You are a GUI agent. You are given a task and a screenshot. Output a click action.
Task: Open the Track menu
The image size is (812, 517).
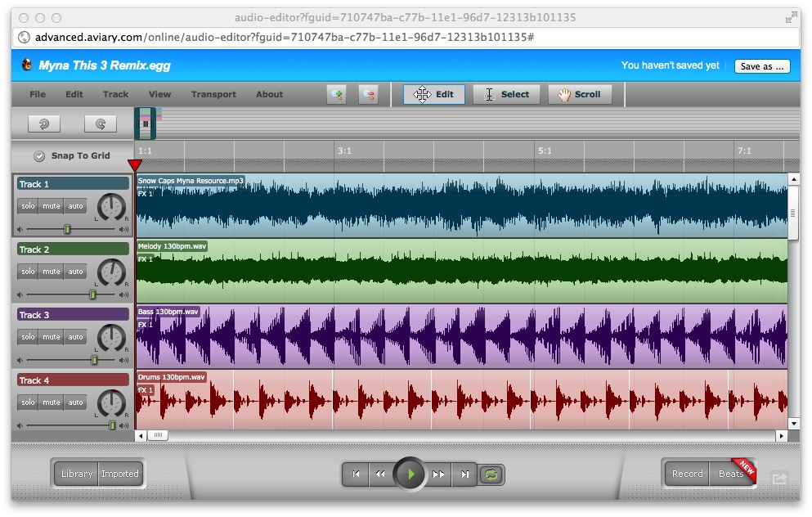pyautogui.click(x=115, y=95)
